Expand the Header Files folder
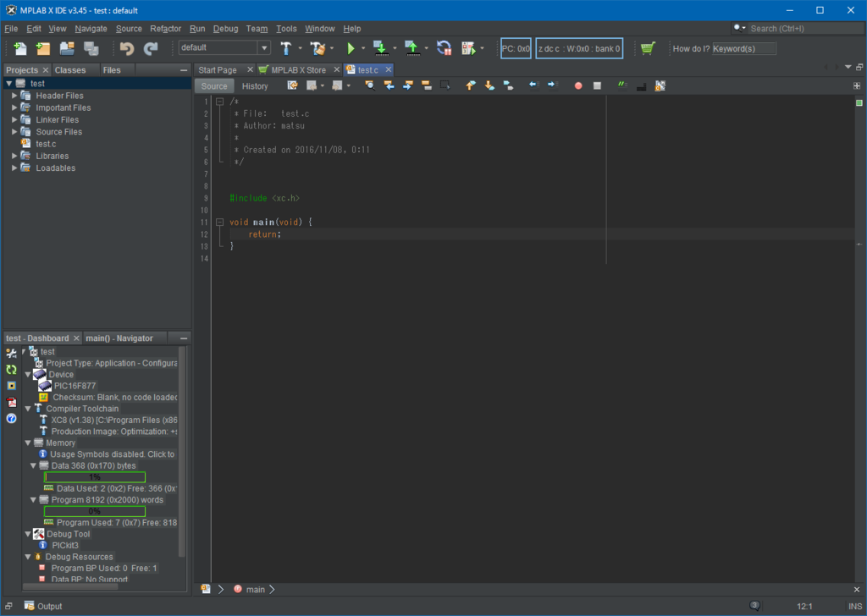 [x=14, y=96]
